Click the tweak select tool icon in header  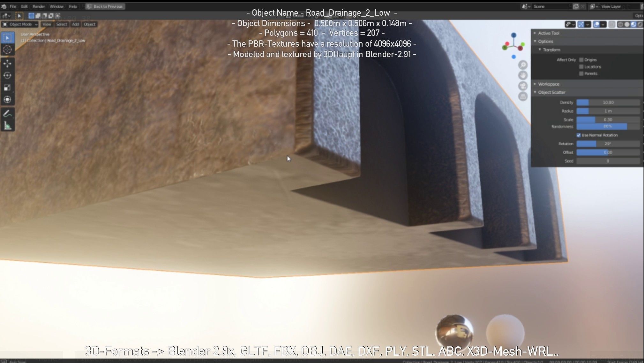(19, 16)
